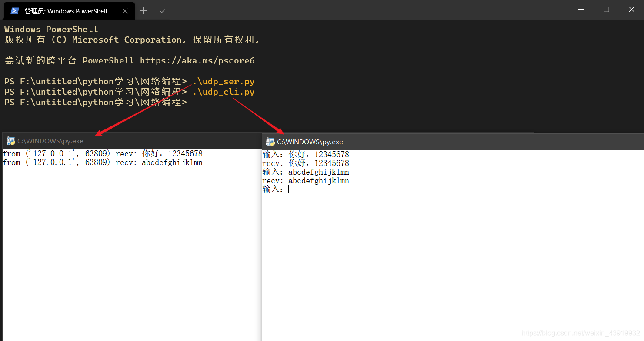Minimize the Windows Terminal window
The width and height of the screenshot is (644, 341).
[x=581, y=9]
